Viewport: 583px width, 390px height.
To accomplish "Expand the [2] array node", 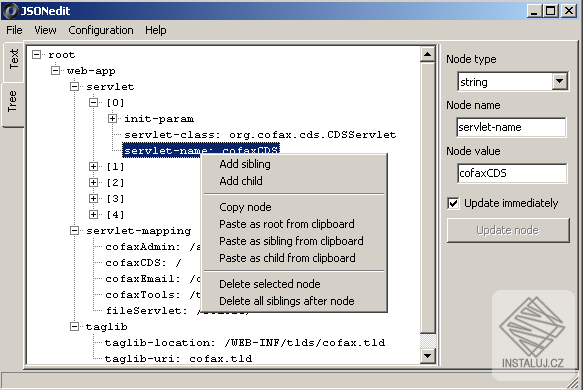I will tap(93, 183).
